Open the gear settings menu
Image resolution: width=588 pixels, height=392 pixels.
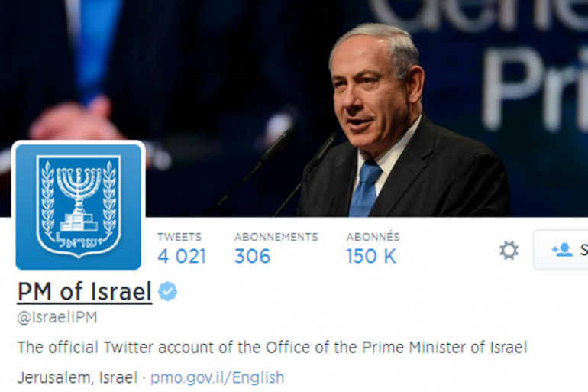click(x=509, y=251)
